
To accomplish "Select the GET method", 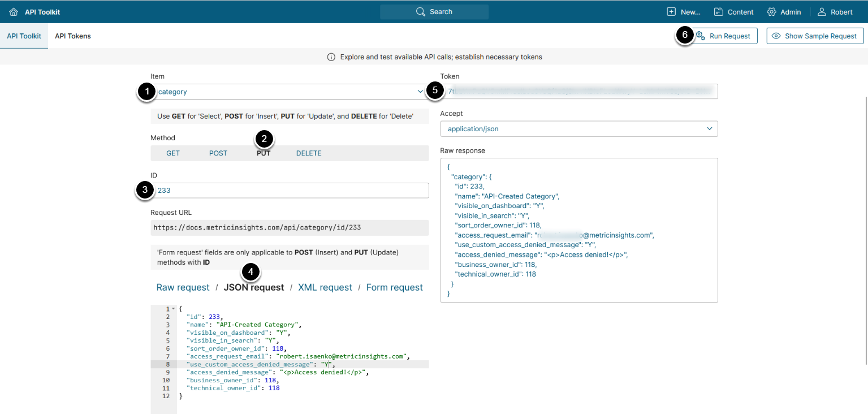I will pyautogui.click(x=173, y=153).
